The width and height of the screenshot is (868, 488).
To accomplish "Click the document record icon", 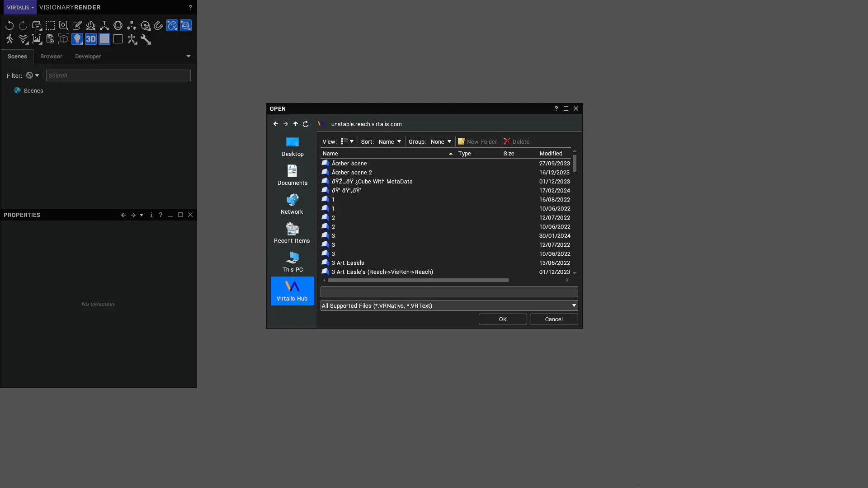I will (50, 39).
